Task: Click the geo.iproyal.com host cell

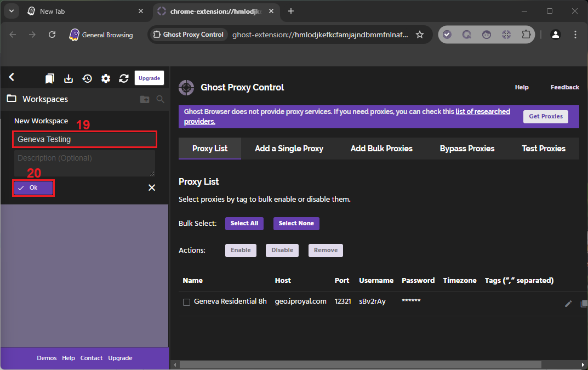Action: point(300,301)
